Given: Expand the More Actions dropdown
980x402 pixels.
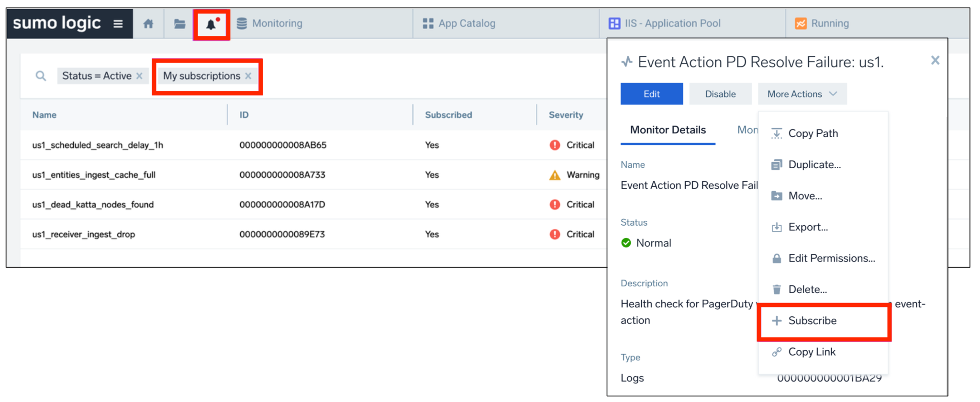Looking at the screenshot, I should click(802, 94).
